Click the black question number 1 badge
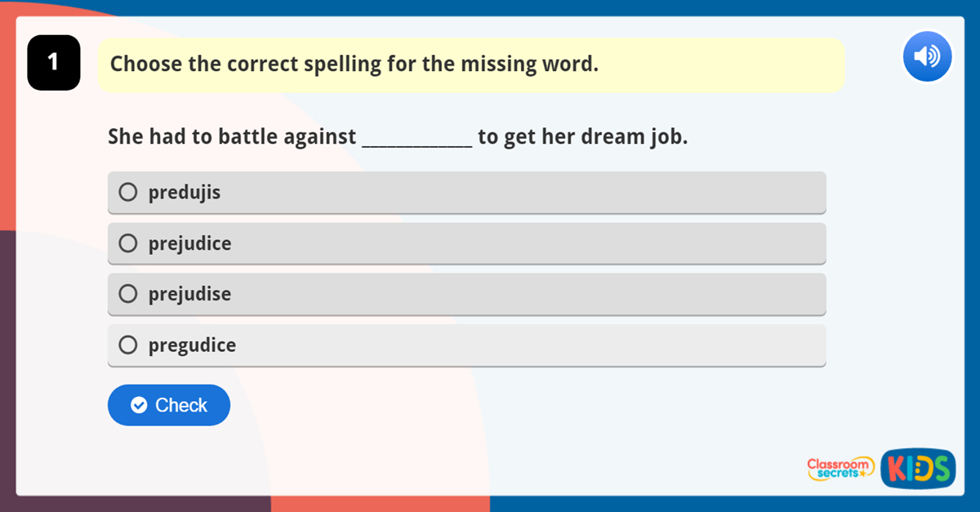Image resolution: width=980 pixels, height=512 pixels. (x=54, y=62)
